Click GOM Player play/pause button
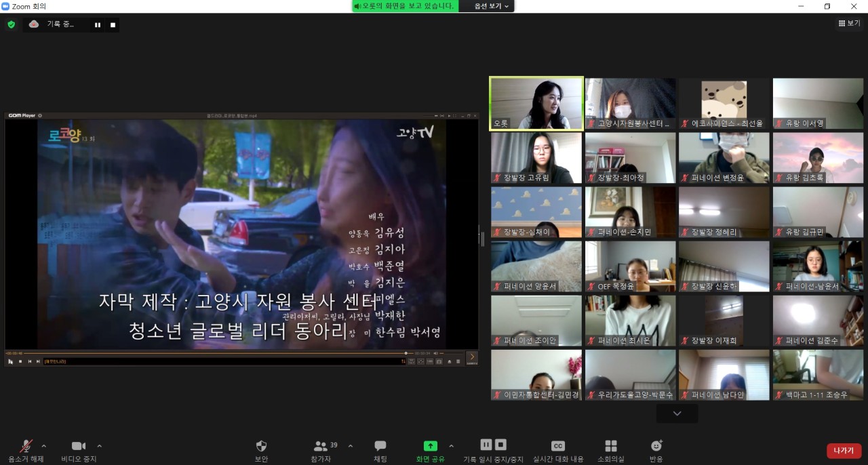Image resolution: width=868 pixels, height=465 pixels. point(11,361)
